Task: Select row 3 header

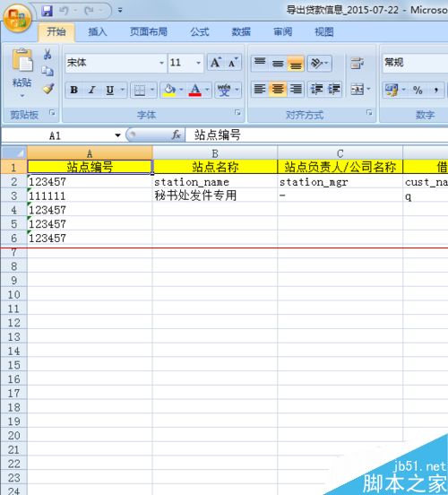Action: point(13,195)
